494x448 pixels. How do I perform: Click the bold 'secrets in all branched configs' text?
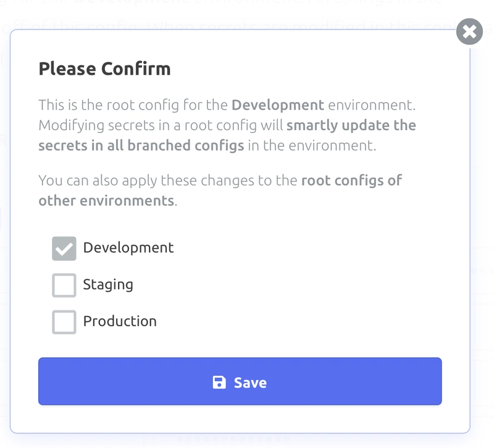coord(141,146)
